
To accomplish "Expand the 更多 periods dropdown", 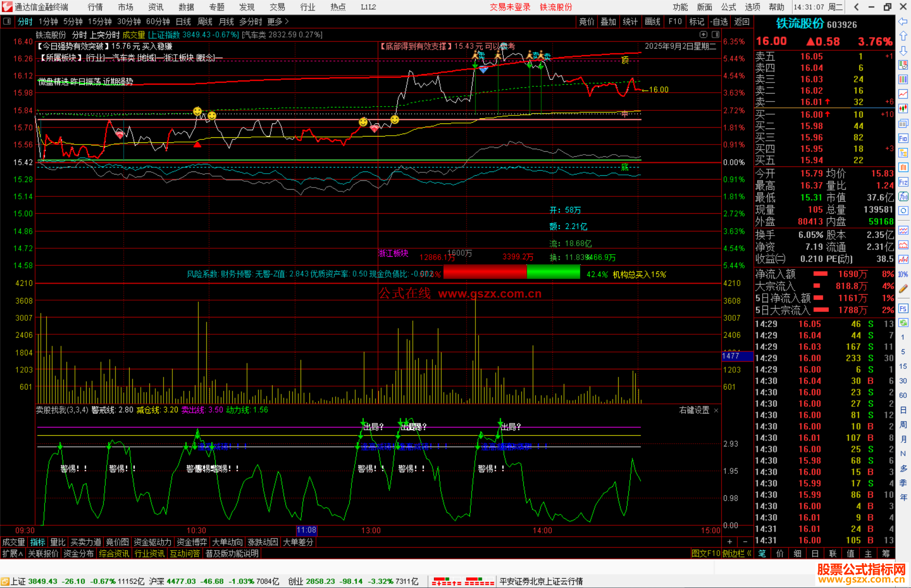I will 278,21.
